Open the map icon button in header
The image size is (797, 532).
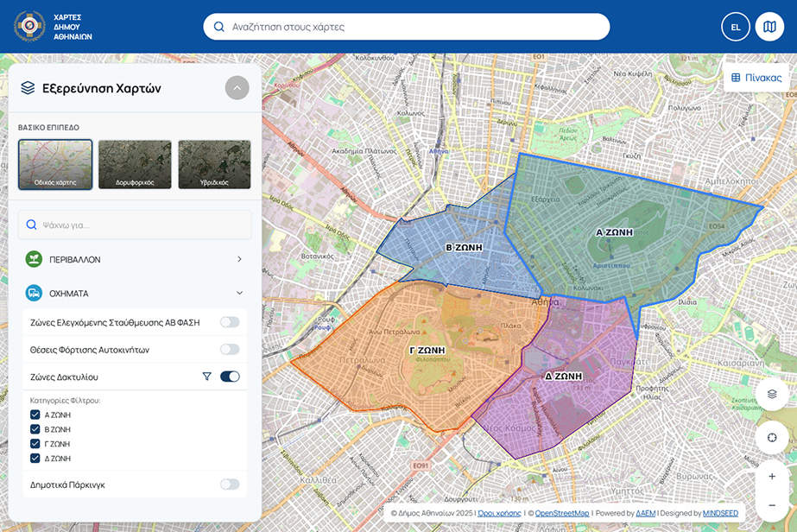pyautogui.click(x=769, y=27)
